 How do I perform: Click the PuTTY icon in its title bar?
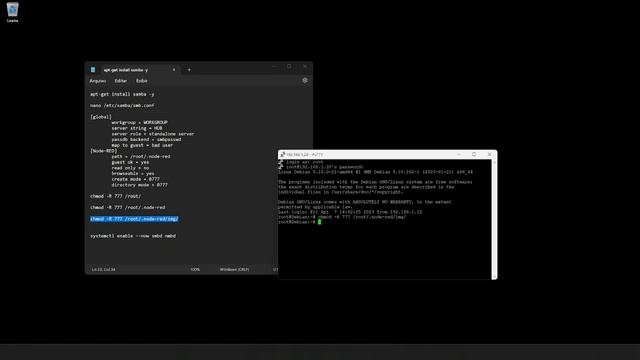click(282, 155)
